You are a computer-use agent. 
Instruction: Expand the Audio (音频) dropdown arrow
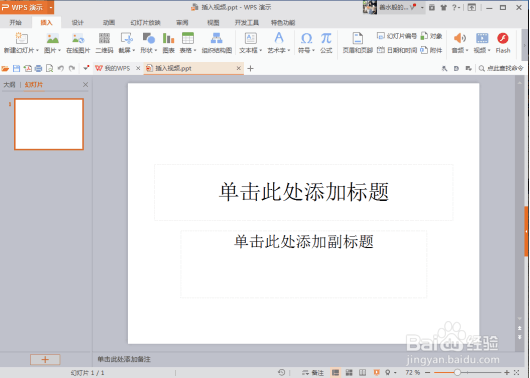point(467,50)
